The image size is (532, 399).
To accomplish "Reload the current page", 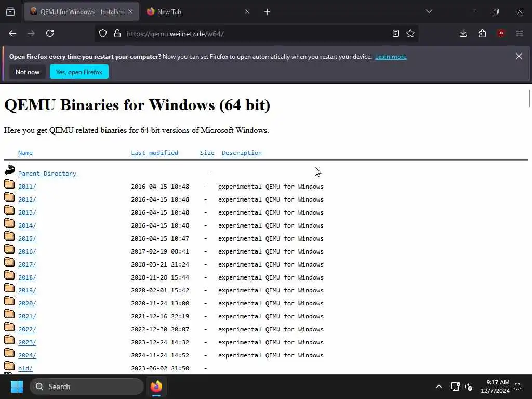I will 50,33.
